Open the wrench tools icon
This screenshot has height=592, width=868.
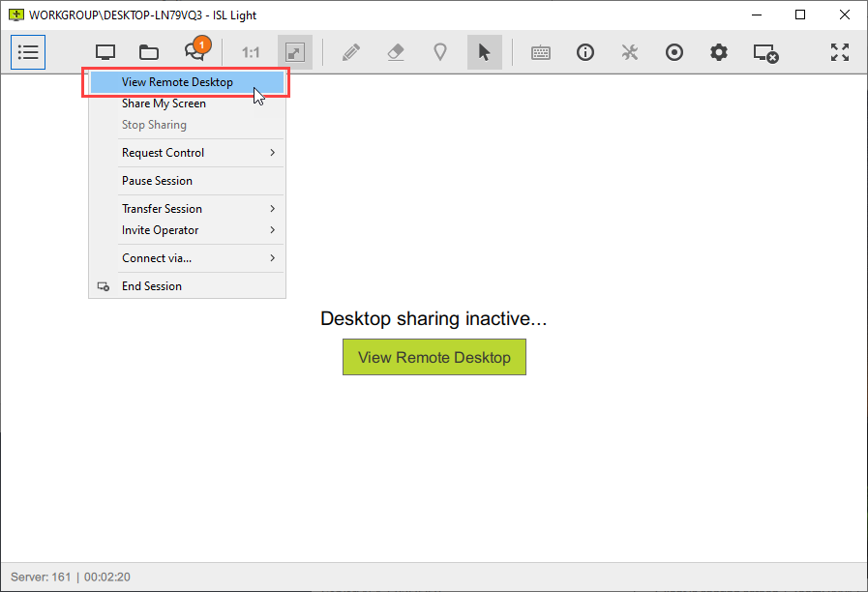click(629, 52)
